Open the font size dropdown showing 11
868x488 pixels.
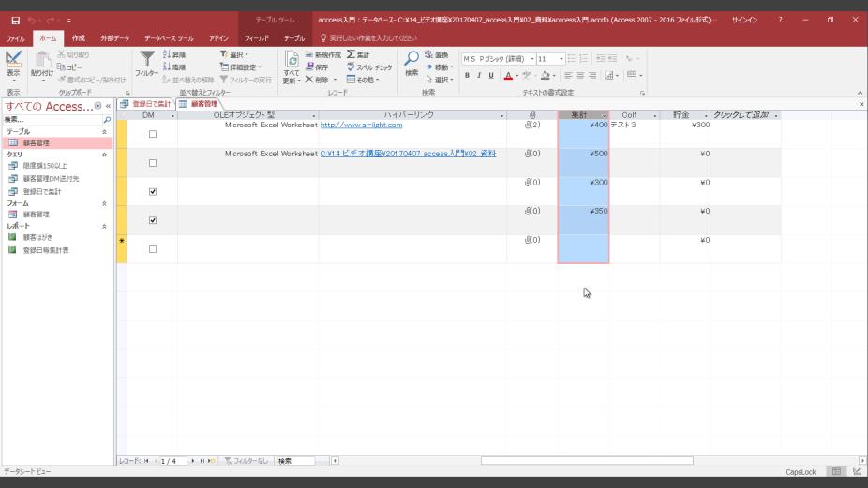tap(561, 59)
